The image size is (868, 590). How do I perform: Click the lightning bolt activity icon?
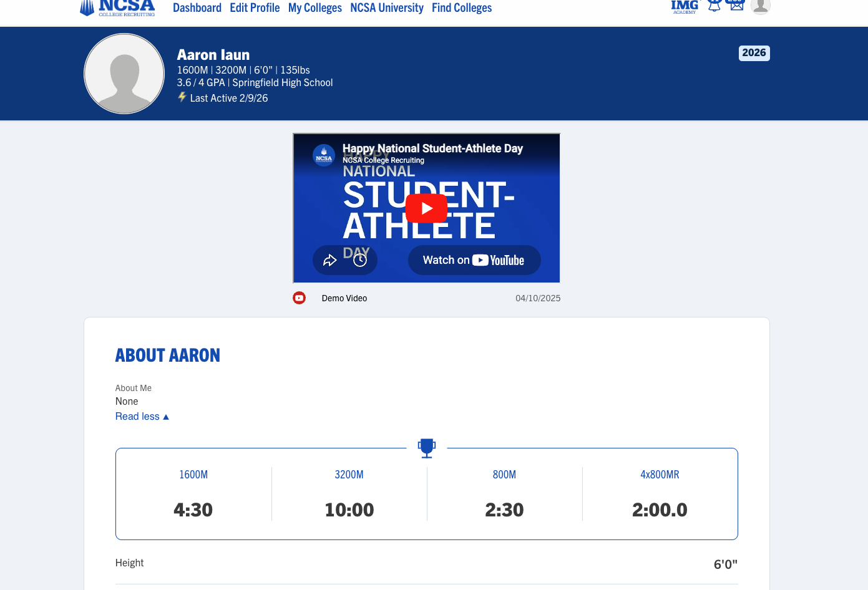coord(182,97)
